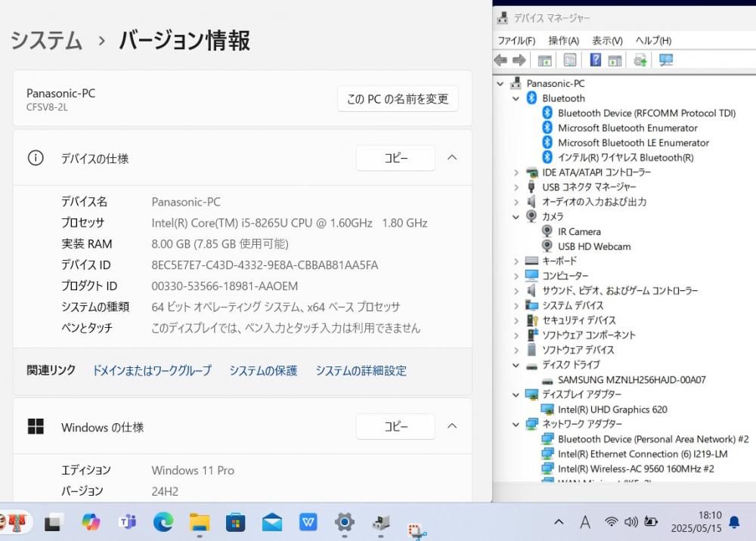Scan for hardware changes via monitor icon
Image resolution: width=756 pixels, height=541 pixels.
[666, 60]
